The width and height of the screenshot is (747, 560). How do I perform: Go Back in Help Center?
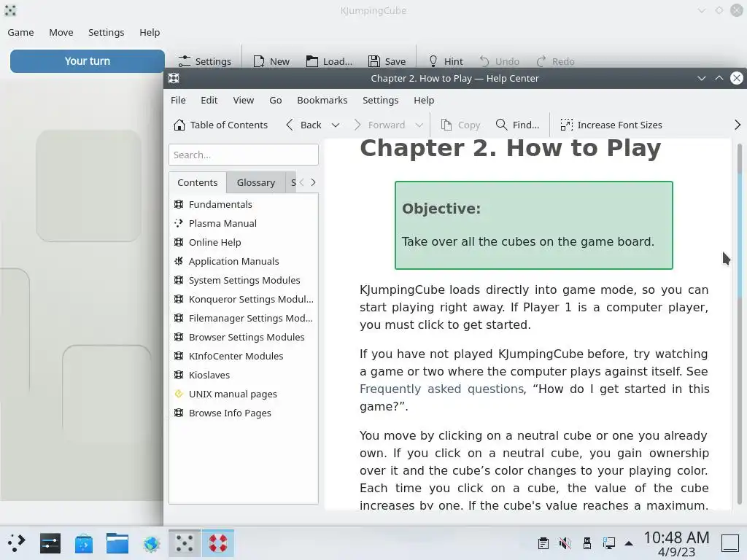pos(303,125)
